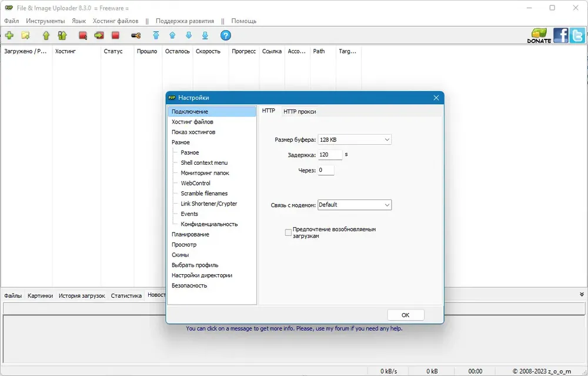Switch to the Статистика bottom tab
This screenshot has height=376, width=588.
[x=126, y=296]
